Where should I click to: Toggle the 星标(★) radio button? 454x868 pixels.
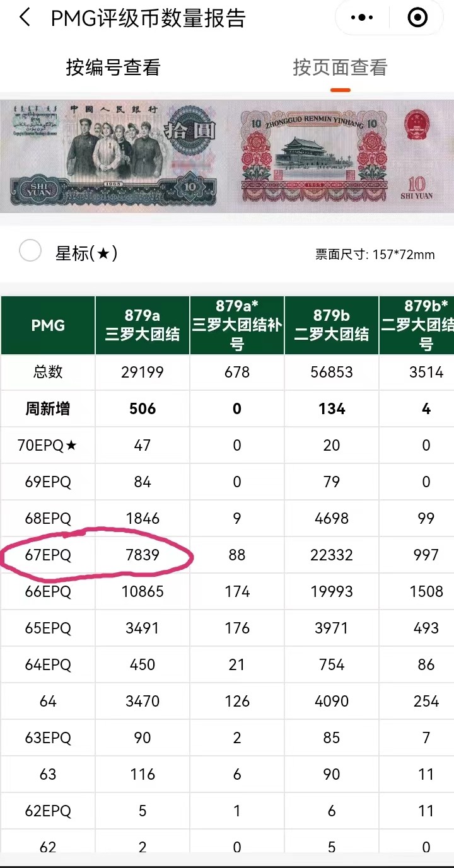coord(30,252)
